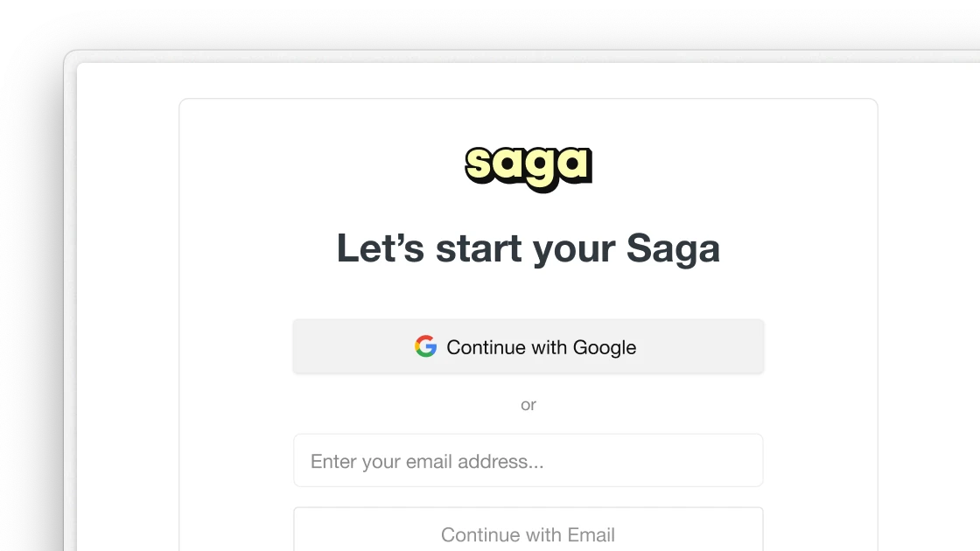Click the Let's start your Saga heading
This screenshot has height=551, width=980.
click(528, 248)
